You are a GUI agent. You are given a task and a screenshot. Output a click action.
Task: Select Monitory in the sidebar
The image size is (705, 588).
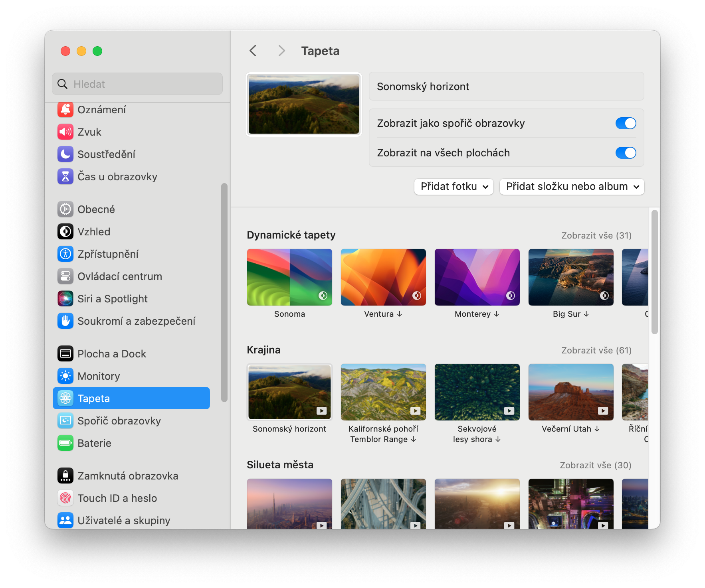click(x=99, y=376)
